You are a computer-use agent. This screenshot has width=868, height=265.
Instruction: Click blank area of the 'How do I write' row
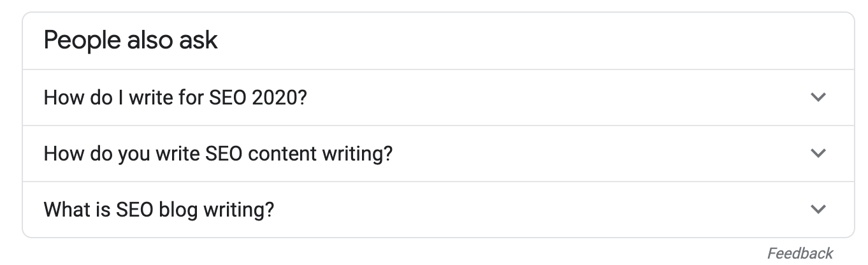[542, 98]
